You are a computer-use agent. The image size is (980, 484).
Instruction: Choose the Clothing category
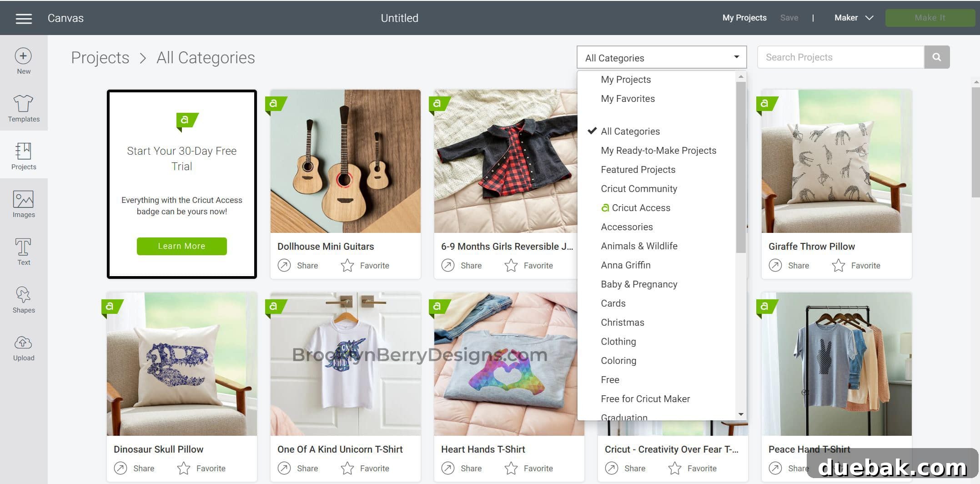[618, 342]
